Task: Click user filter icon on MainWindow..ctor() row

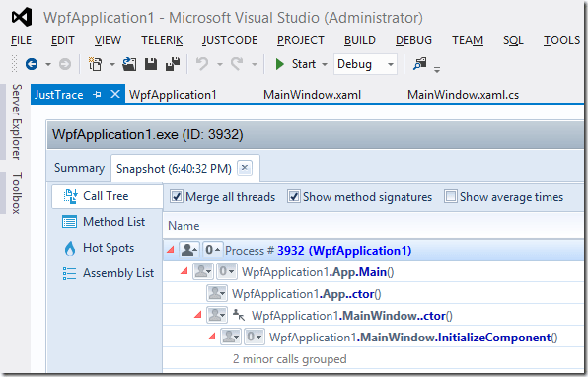Action: [217, 315]
